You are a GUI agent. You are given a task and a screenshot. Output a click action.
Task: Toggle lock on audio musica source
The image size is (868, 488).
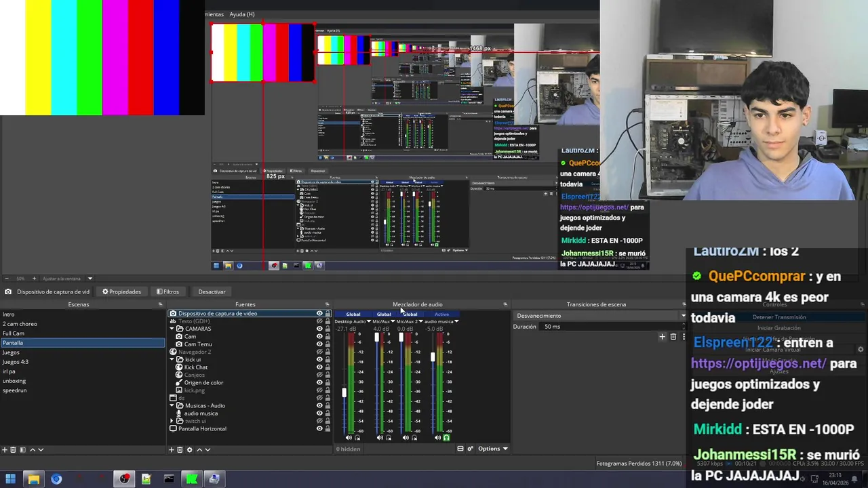coord(328,413)
